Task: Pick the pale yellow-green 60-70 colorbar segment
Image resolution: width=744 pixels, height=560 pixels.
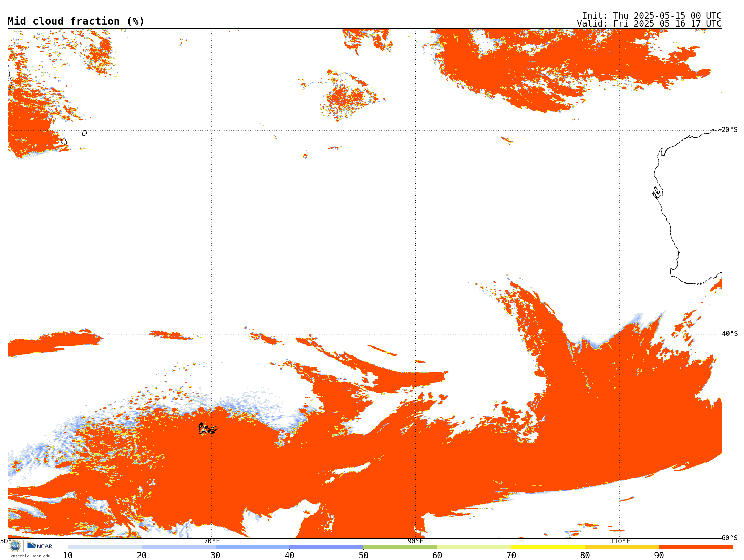Action: 474,547
